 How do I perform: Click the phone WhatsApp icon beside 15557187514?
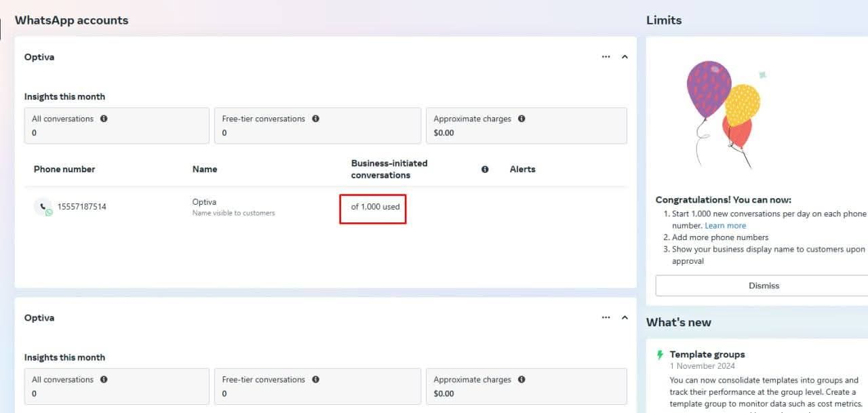pos(43,207)
